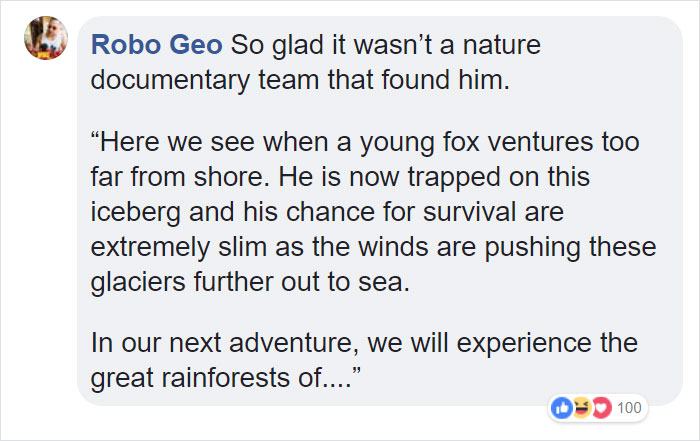Open the 100 reactions count
Image resolution: width=700 pixels, height=441 pixels.
(629, 408)
